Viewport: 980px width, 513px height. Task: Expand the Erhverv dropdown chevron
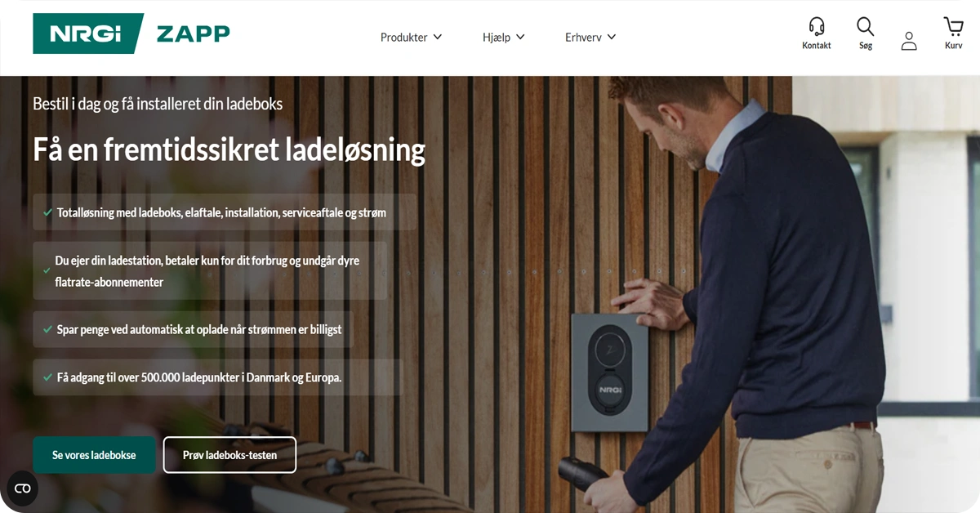(612, 37)
